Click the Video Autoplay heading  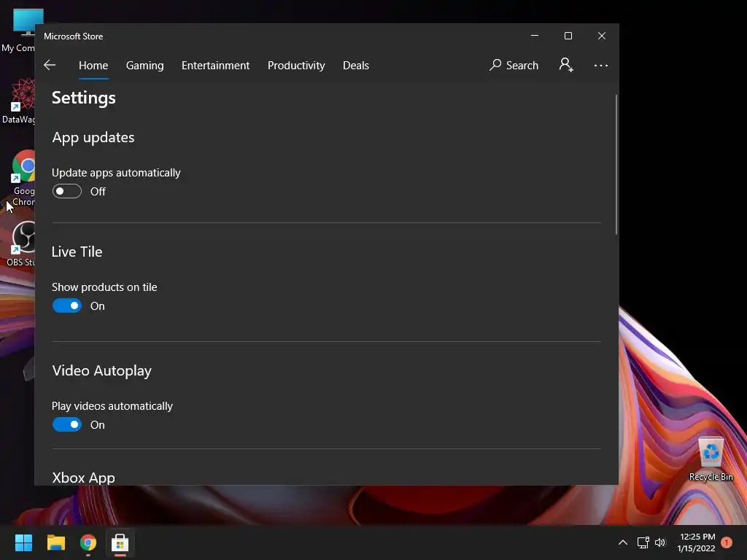tap(102, 370)
